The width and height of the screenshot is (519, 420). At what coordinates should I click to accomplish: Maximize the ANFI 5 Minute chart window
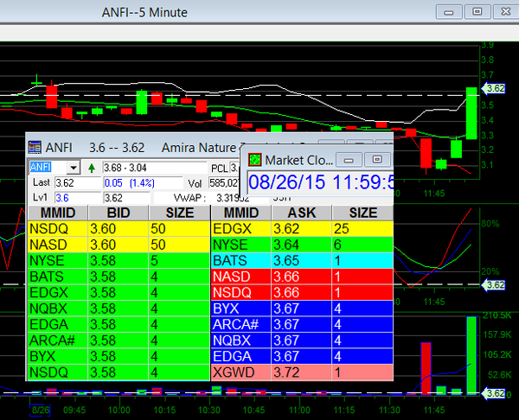(475, 11)
